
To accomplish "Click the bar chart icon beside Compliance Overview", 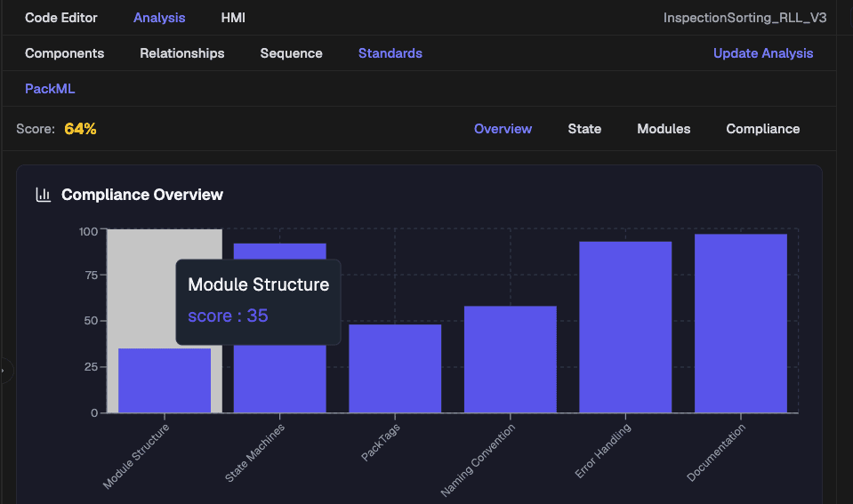I will 43,195.
